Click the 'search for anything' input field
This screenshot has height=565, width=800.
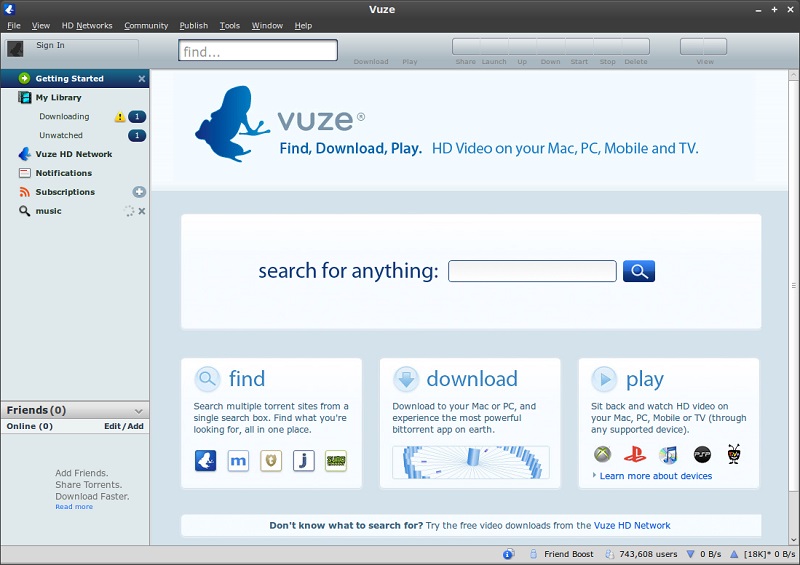point(531,271)
